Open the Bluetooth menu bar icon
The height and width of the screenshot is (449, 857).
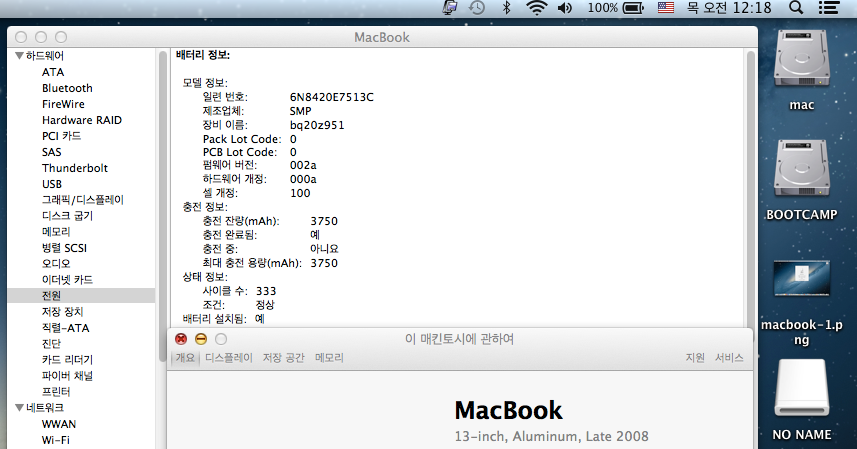[x=506, y=8]
